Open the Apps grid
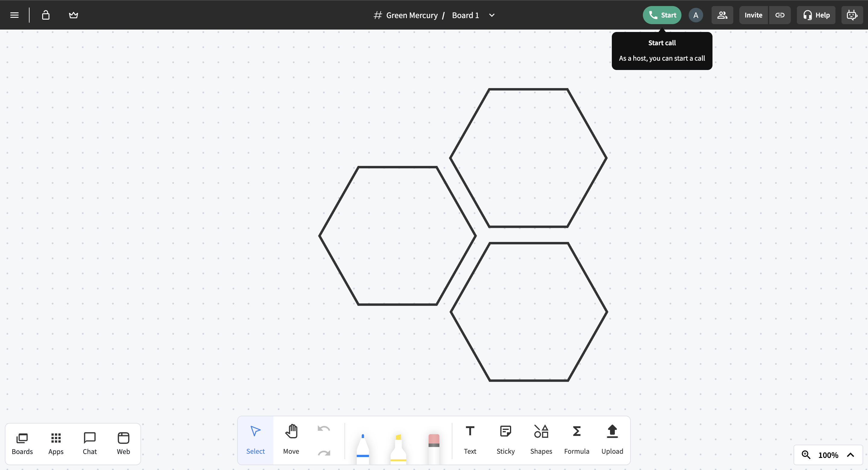This screenshot has height=470, width=868. pyautogui.click(x=56, y=443)
